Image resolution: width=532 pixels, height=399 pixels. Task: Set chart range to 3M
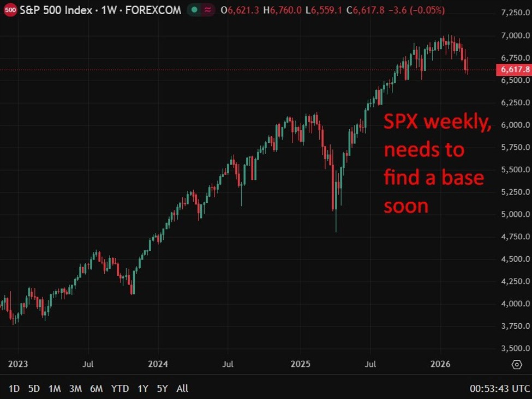75,389
